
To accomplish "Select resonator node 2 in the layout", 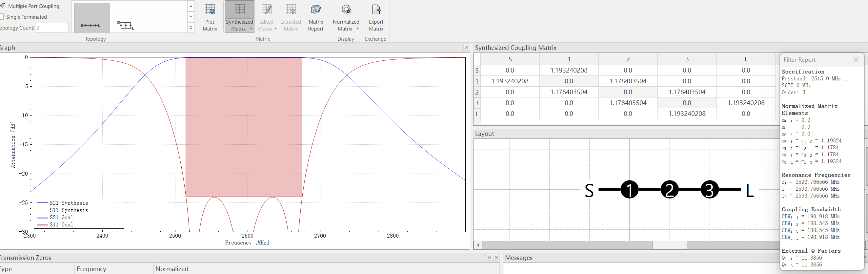I will 670,189.
